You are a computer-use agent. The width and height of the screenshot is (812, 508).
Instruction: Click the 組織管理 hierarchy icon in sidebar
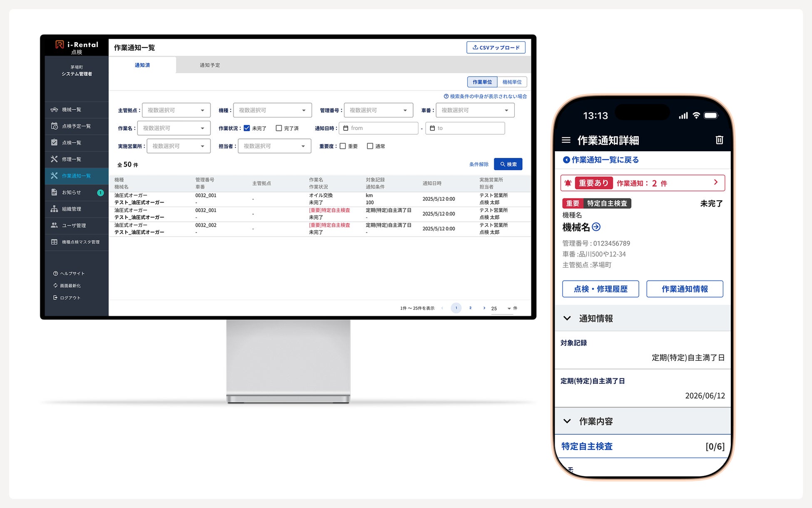(54, 209)
